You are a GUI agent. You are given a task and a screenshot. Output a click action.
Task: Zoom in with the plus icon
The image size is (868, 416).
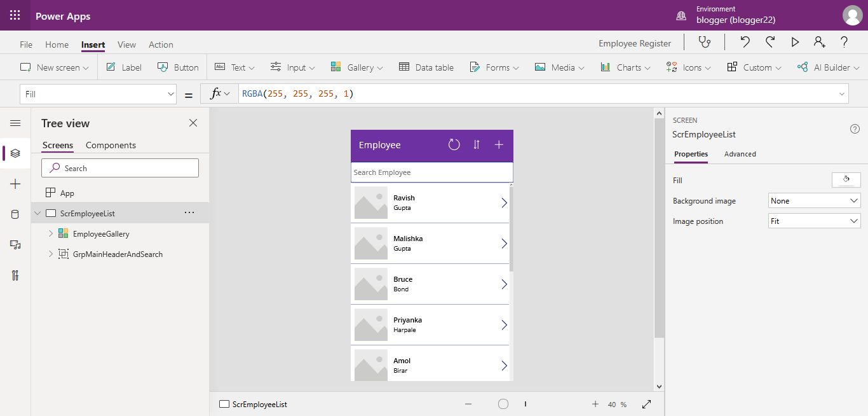tap(595, 404)
